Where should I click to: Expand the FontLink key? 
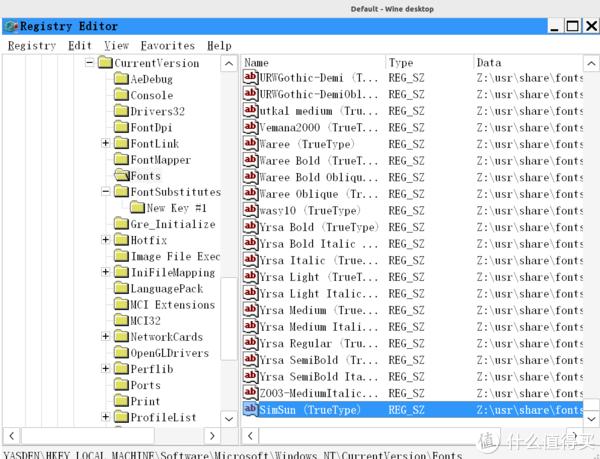point(106,143)
